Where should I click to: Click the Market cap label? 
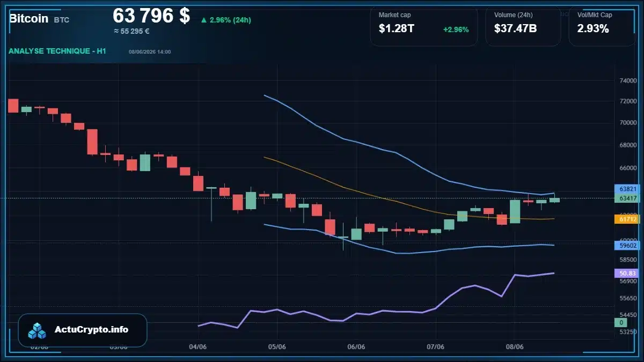pyautogui.click(x=394, y=15)
